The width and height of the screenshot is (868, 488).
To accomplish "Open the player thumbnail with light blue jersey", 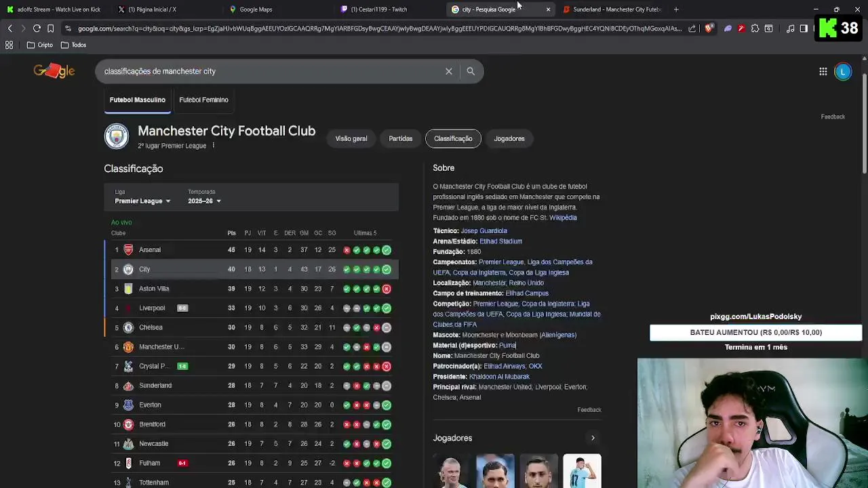I will click(x=581, y=471).
